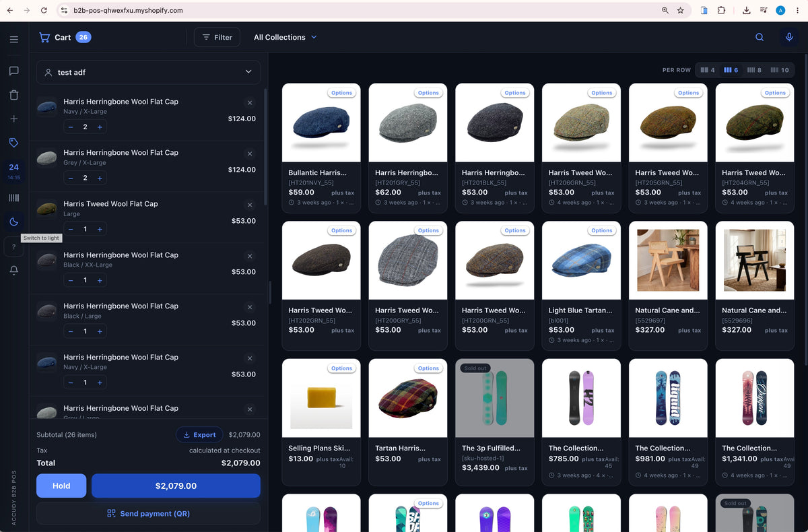The image size is (808, 532).
Task: Select Harris Tweed cap HT202GRN_55
Action: (321, 286)
